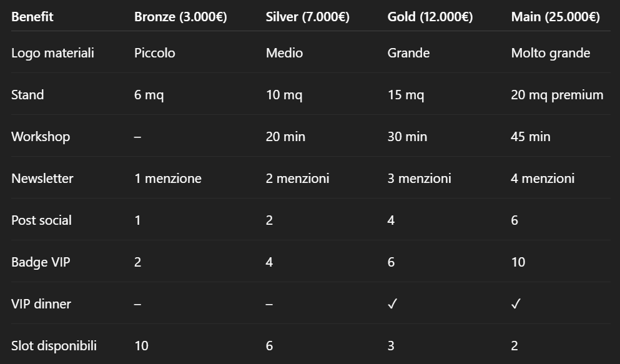Select the "Workshop" row label
This screenshot has width=620, height=364.
(41, 137)
